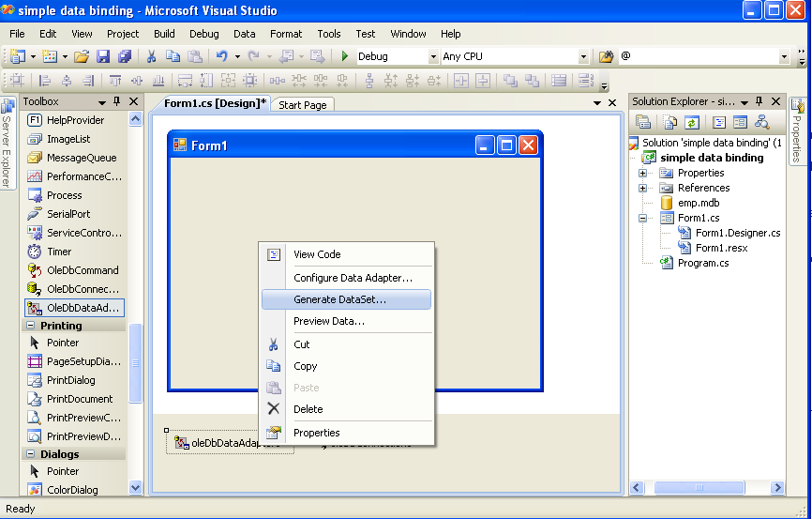This screenshot has height=519, width=812.
Task: Click Properties icon in Solution Explorer toolbar
Action: tap(643, 122)
